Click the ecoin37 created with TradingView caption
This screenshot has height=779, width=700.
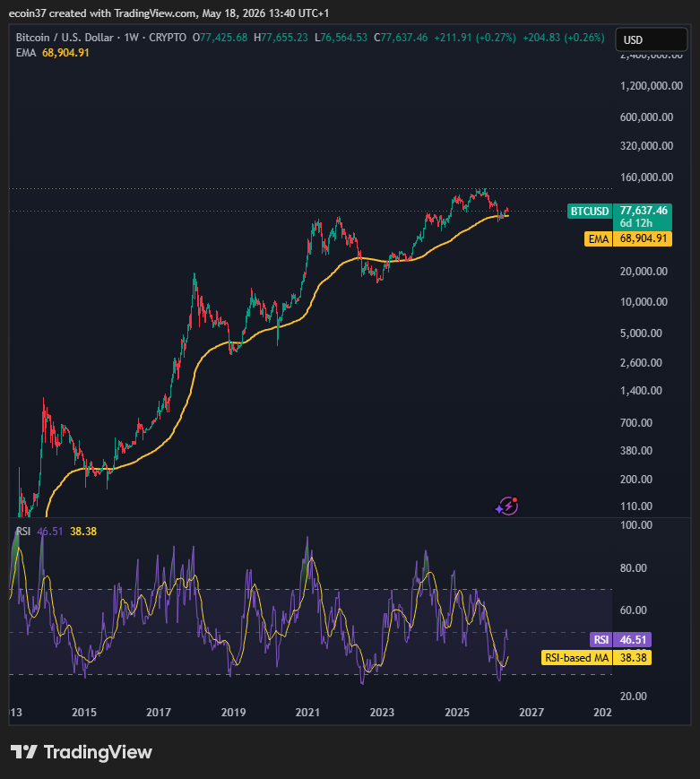(169, 13)
